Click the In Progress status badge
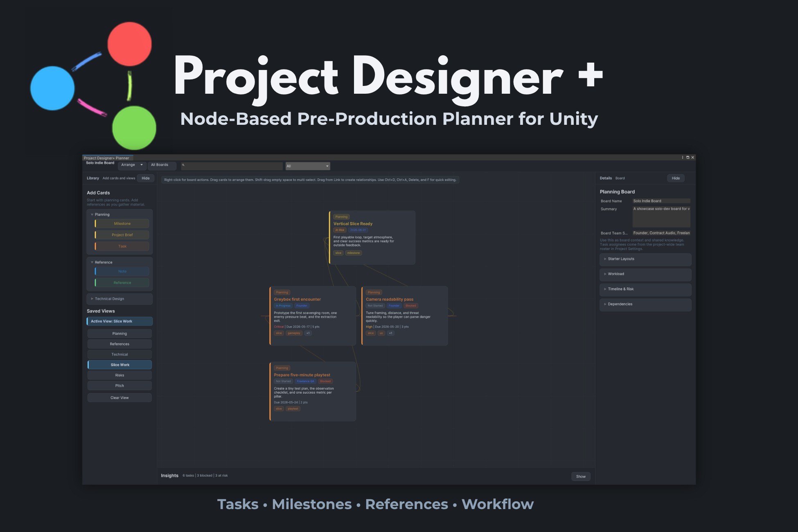798x532 pixels. (x=283, y=306)
